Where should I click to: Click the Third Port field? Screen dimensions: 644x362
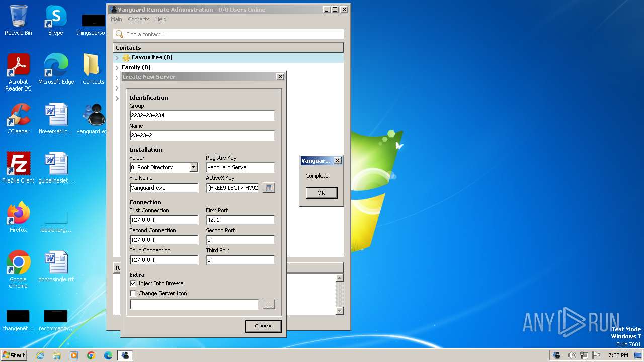pos(240,260)
